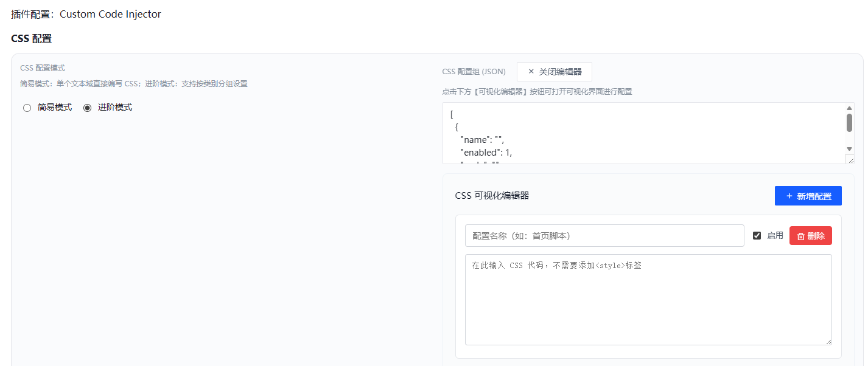Click the plus icon on 新增配置
The height and width of the screenshot is (366, 868).
coord(789,196)
